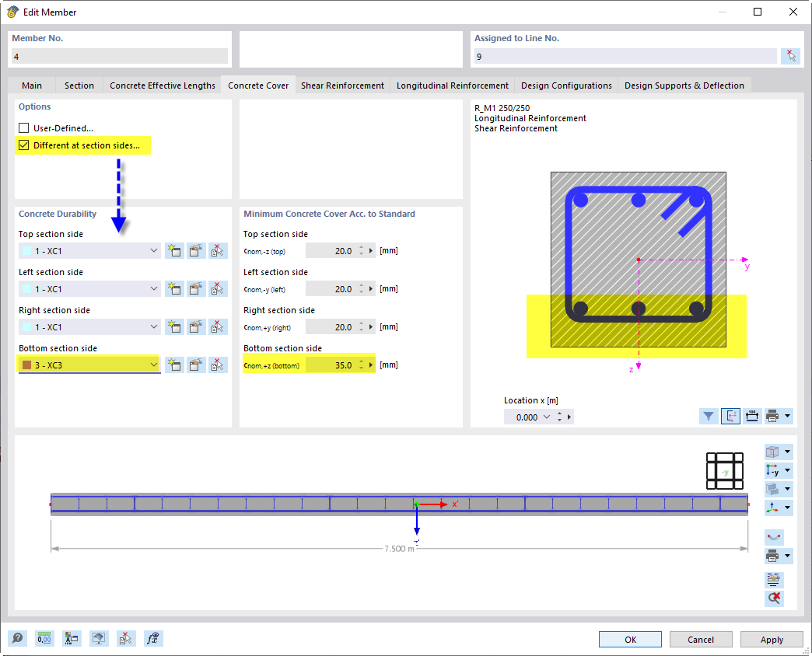Switch to the Section tab
This screenshot has height=656, width=812.
(x=79, y=85)
